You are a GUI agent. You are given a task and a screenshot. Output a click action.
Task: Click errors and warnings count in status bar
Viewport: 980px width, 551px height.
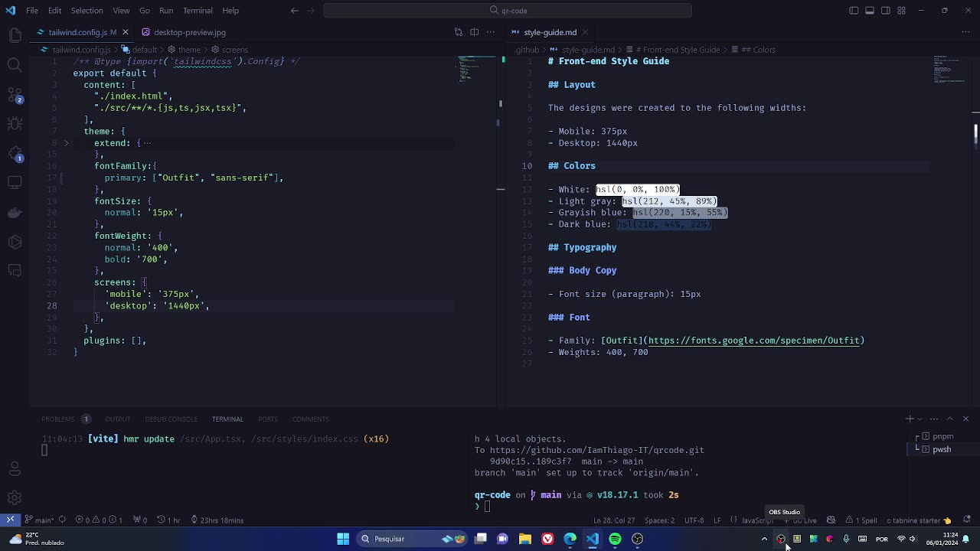pos(100,520)
